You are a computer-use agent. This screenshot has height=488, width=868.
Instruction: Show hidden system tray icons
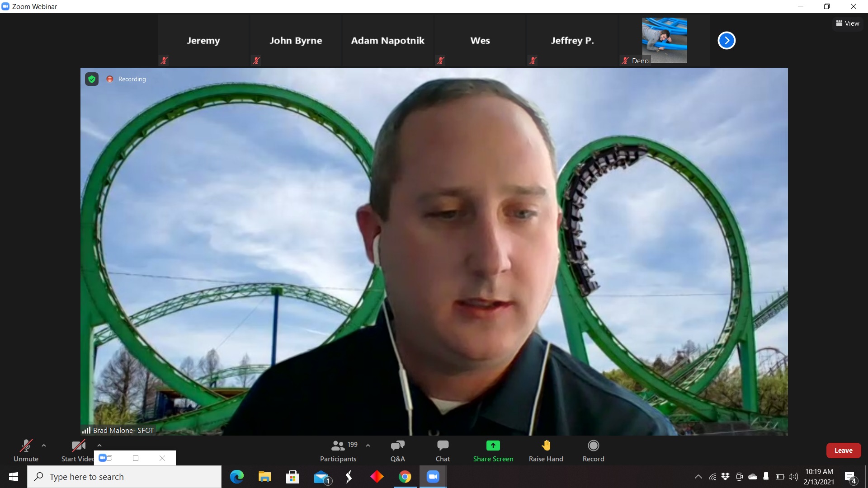point(698,477)
